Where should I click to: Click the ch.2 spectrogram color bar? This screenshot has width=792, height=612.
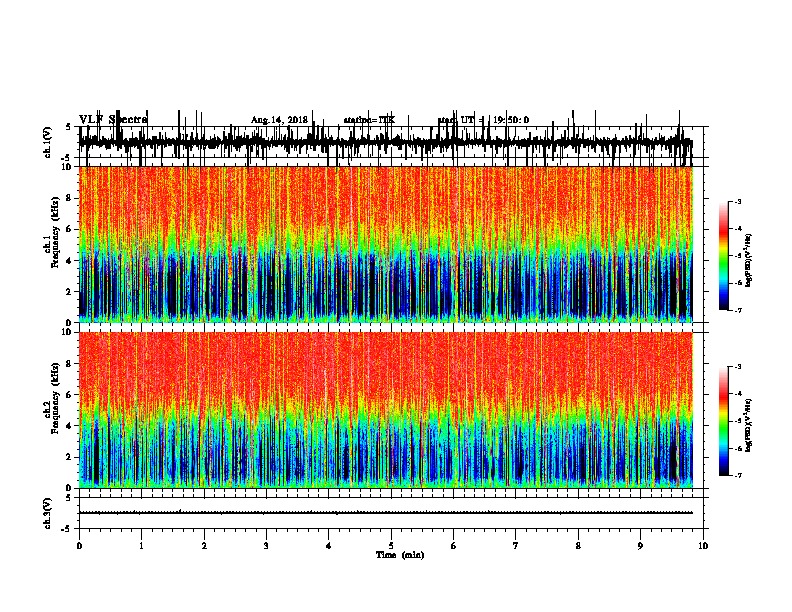(x=724, y=421)
